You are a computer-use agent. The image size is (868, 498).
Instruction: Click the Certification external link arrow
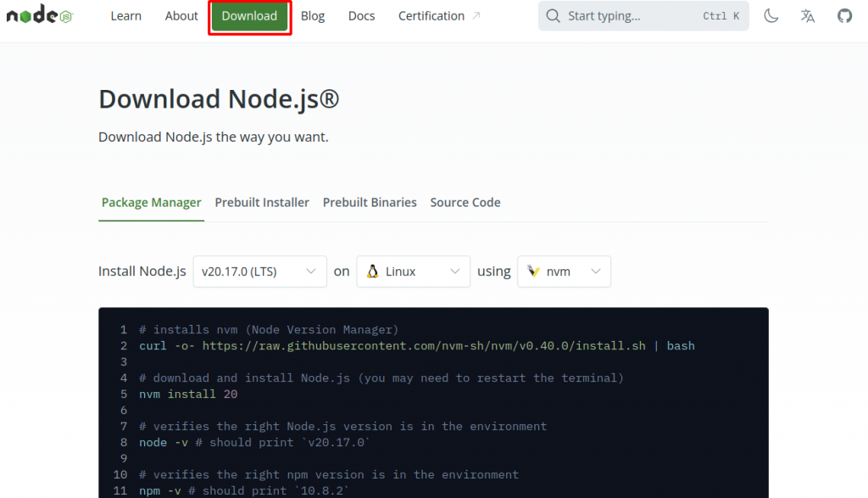pyautogui.click(x=476, y=16)
